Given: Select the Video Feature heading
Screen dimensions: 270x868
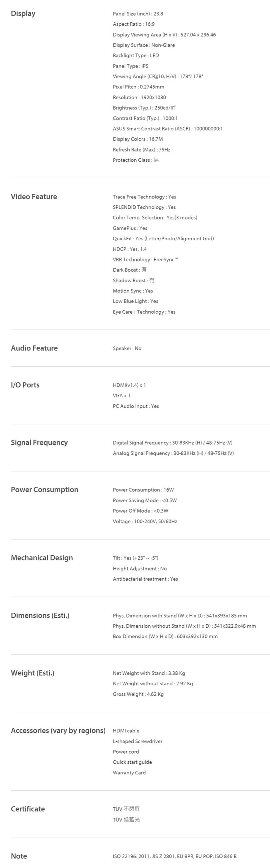Looking at the screenshot, I should [x=34, y=196].
